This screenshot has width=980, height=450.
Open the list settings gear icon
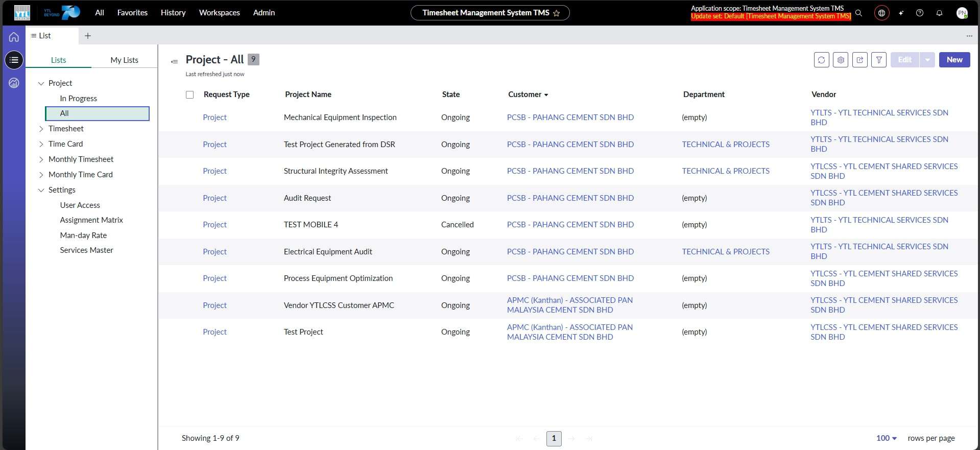(841, 60)
